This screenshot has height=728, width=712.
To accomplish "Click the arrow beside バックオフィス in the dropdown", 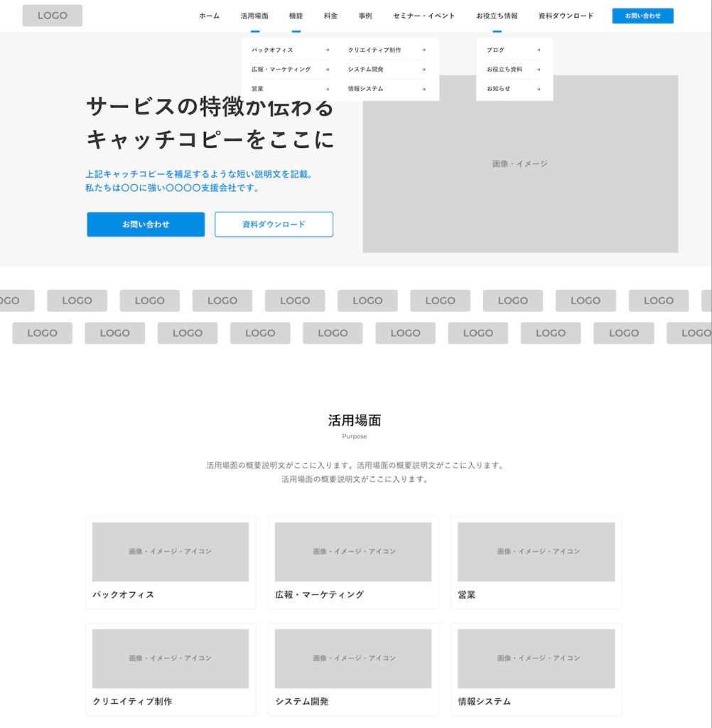I will [x=327, y=50].
